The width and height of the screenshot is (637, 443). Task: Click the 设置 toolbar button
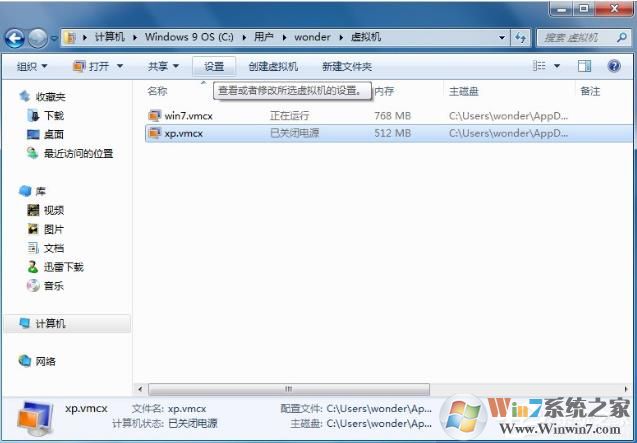[214, 66]
